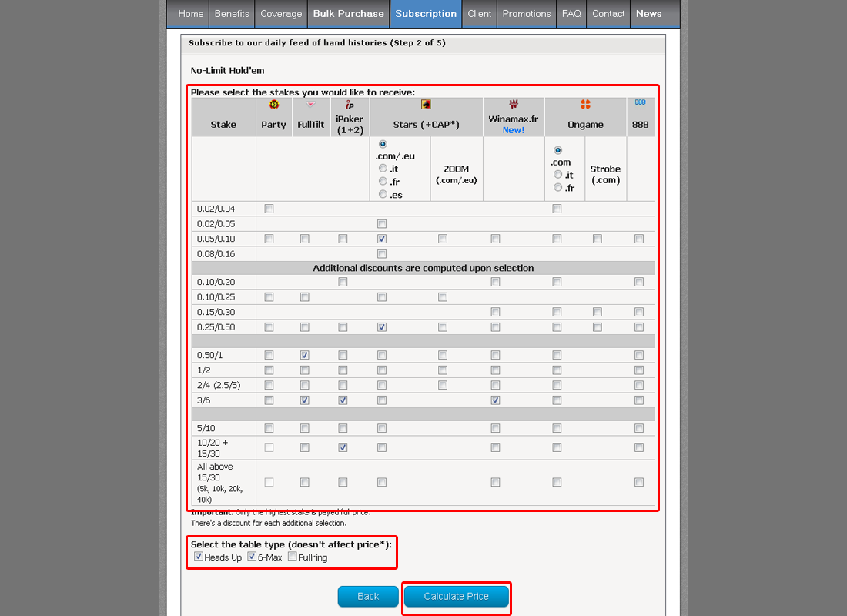The image size is (847, 616).
Task: Click the Back button
Action: tap(368, 597)
